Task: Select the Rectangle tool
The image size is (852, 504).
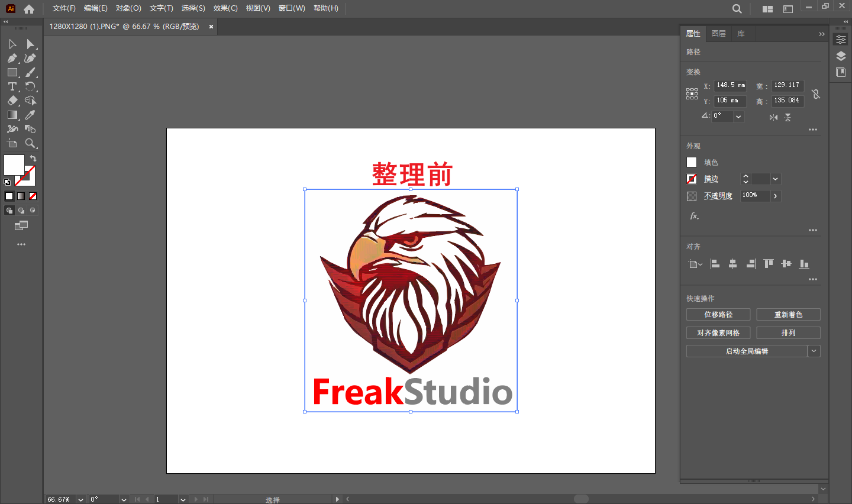Action: tap(12, 72)
